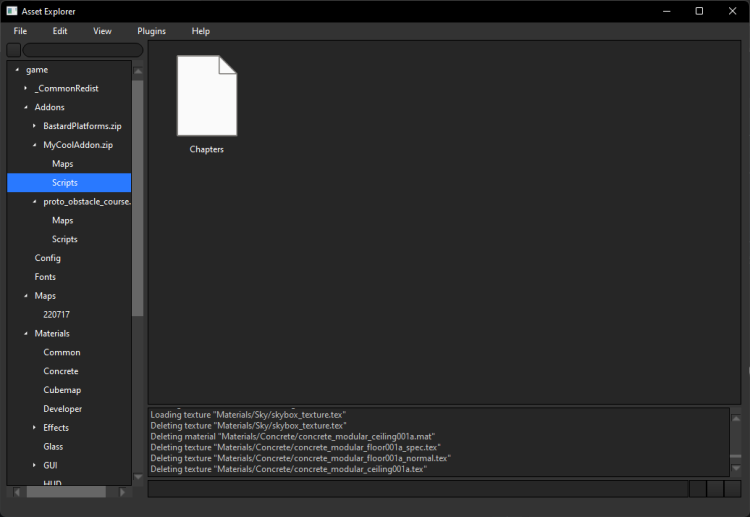Click the tree horizontal scroll-left arrow

(x=15, y=492)
